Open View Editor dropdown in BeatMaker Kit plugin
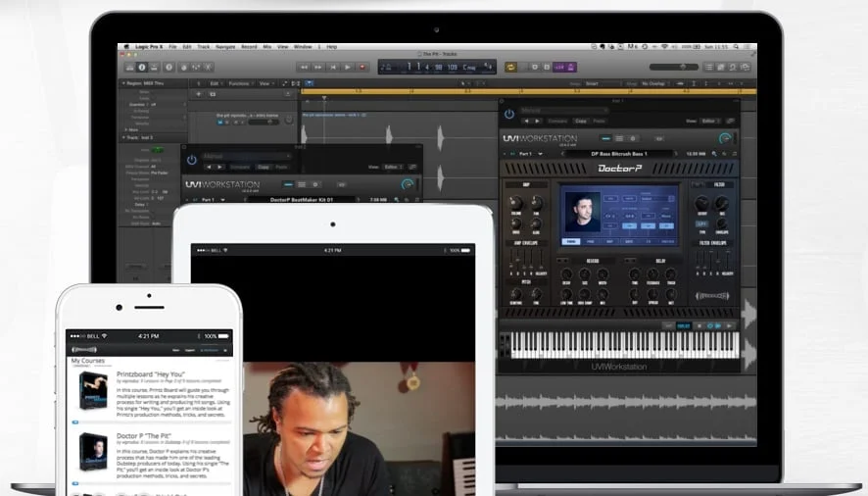 tap(393, 167)
